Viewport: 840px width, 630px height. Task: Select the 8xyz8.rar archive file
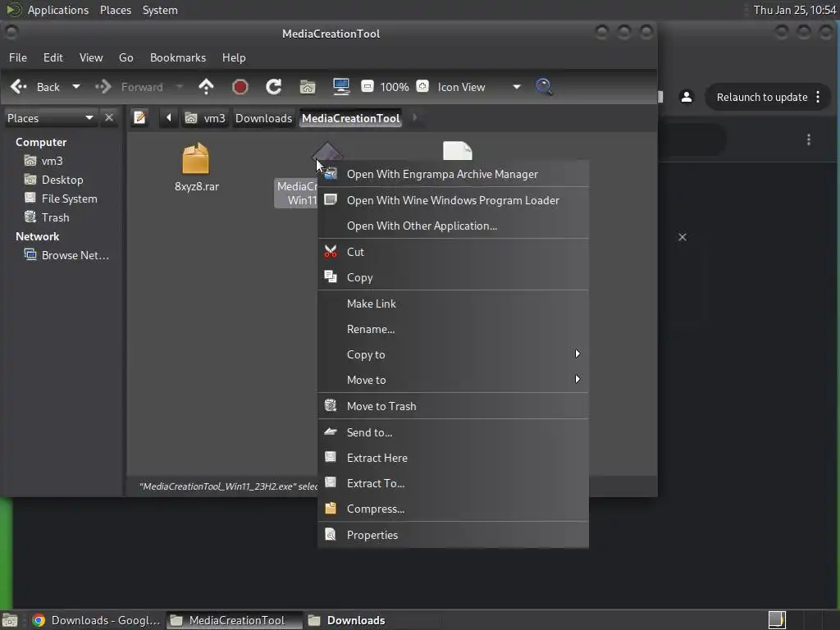[196, 167]
